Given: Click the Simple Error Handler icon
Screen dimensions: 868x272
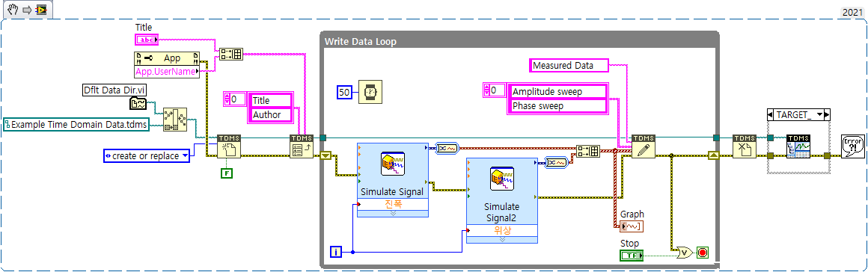Looking at the screenshot, I should [852, 146].
